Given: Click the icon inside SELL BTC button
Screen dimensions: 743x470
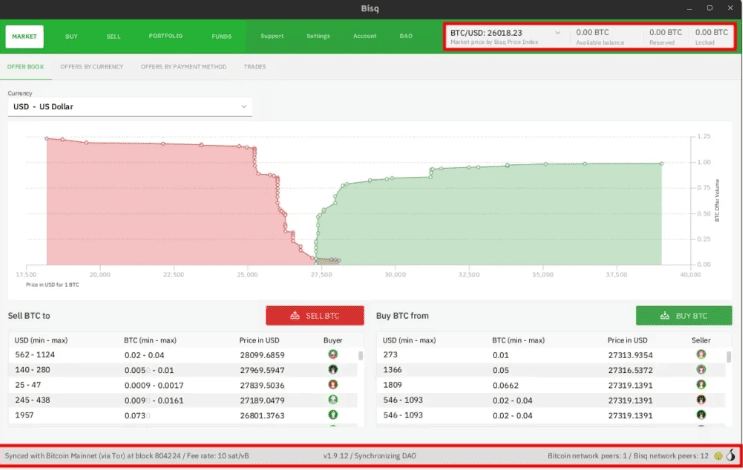Looking at the screenshot, I should click(x=295, y=316).
